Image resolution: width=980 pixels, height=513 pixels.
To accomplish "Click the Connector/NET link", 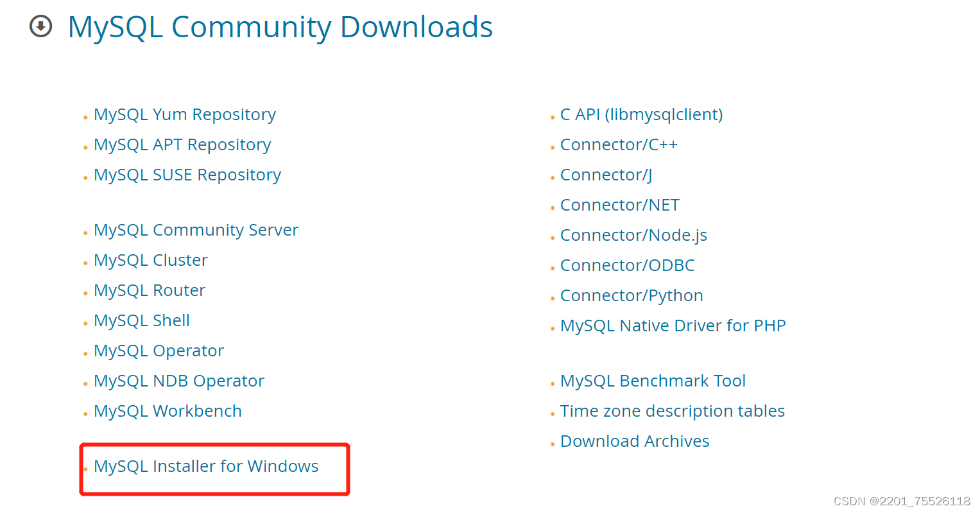I will [619, 205].
